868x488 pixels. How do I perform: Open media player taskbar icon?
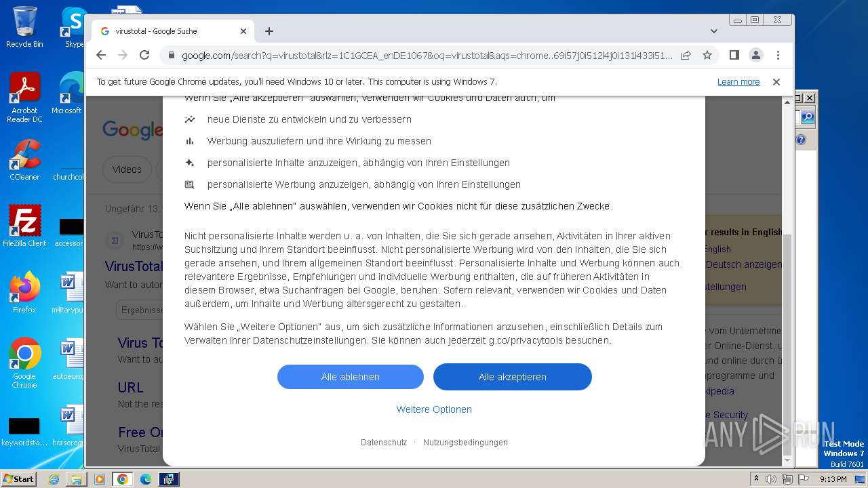(x=100, y=479)
